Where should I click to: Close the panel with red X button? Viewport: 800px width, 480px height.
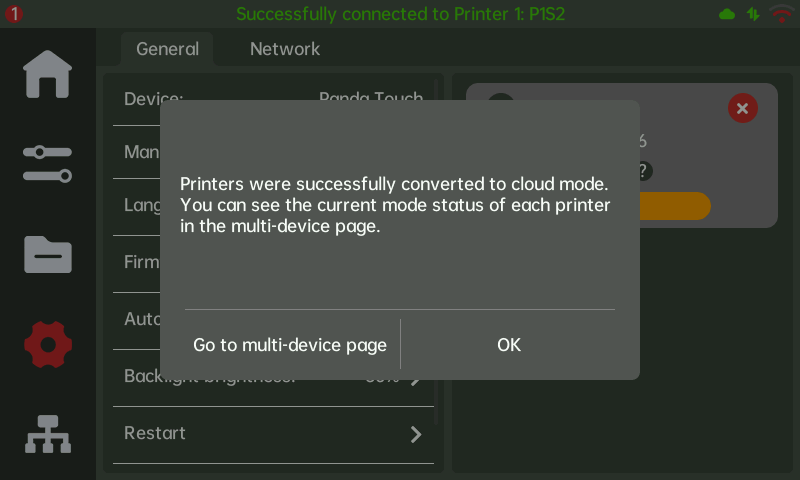[x=742, y=108]
